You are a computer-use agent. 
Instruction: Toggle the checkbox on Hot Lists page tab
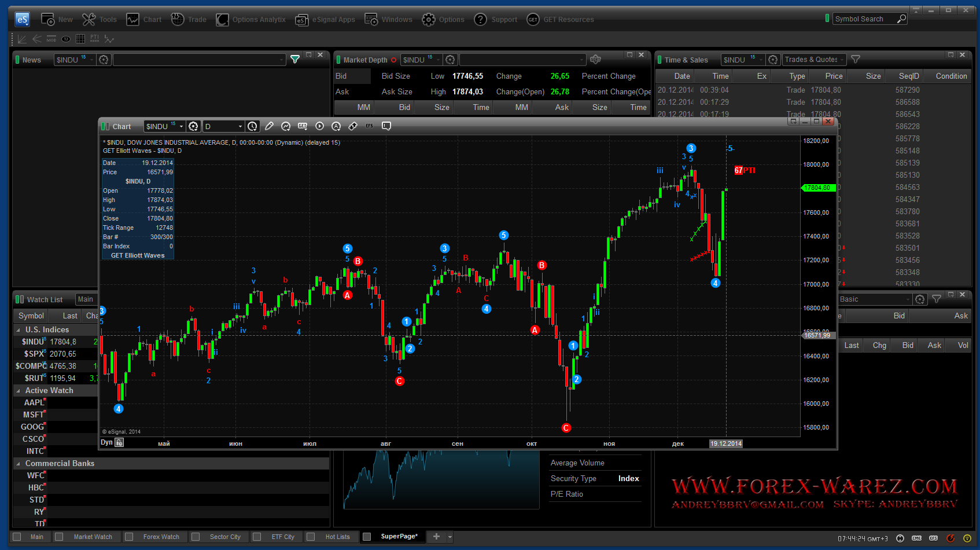coord(311,537)
